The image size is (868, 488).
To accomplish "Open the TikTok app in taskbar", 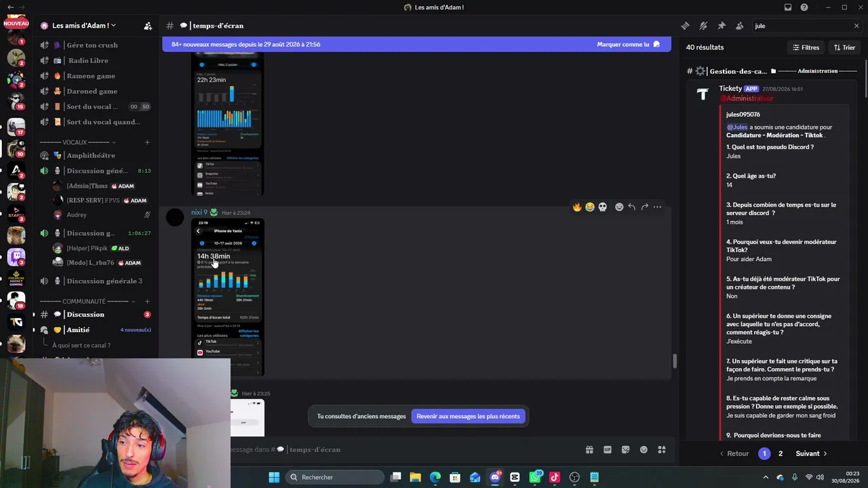I will (555, 477).
